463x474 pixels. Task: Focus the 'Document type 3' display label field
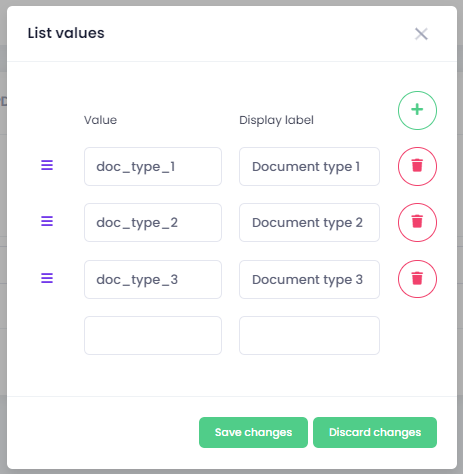309,279
